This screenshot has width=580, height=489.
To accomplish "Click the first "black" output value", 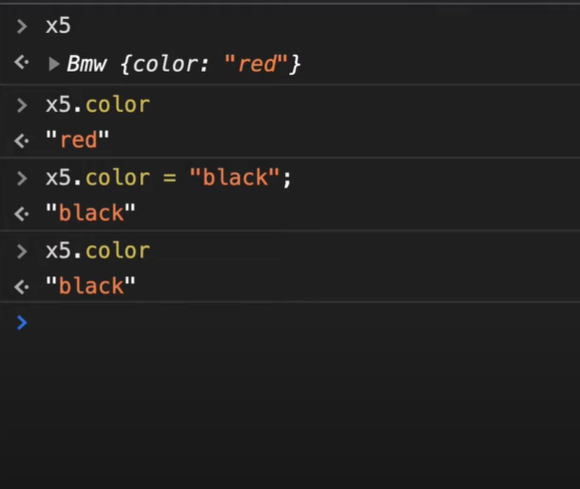I will click(91, 213).
